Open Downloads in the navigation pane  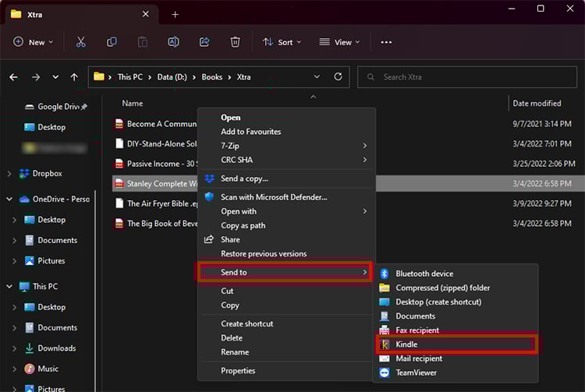click(56, 348)
